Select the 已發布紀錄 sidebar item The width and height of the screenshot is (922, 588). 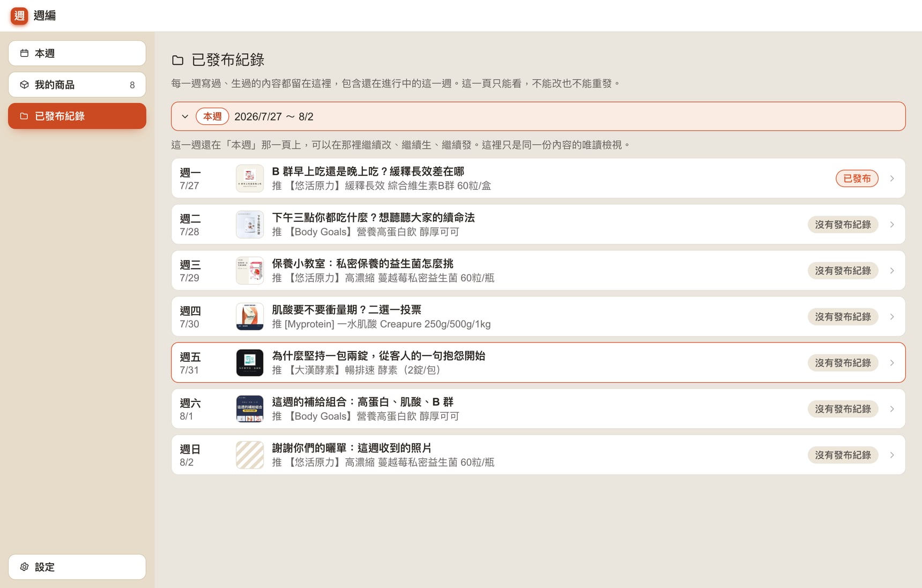click(77, 116)
